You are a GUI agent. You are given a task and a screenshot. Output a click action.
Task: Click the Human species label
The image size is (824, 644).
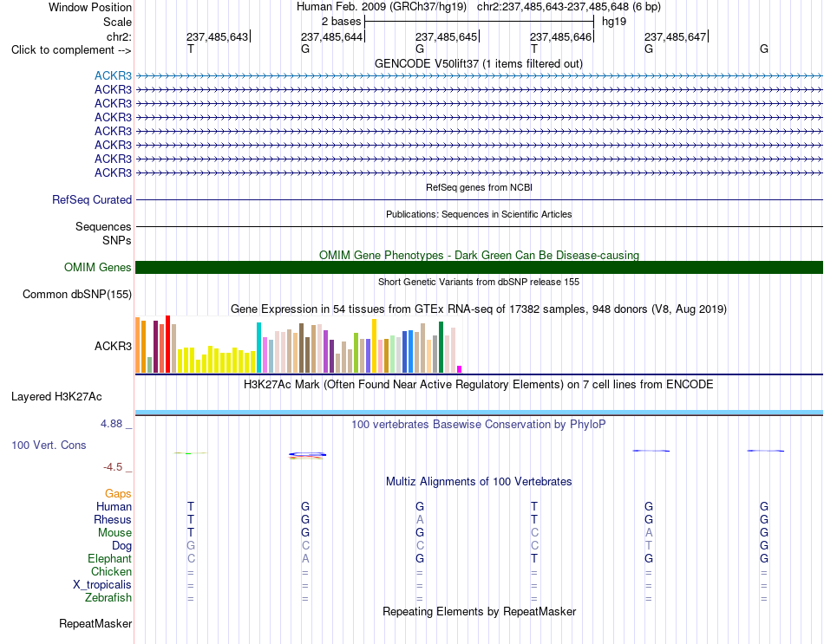[114, 507]
